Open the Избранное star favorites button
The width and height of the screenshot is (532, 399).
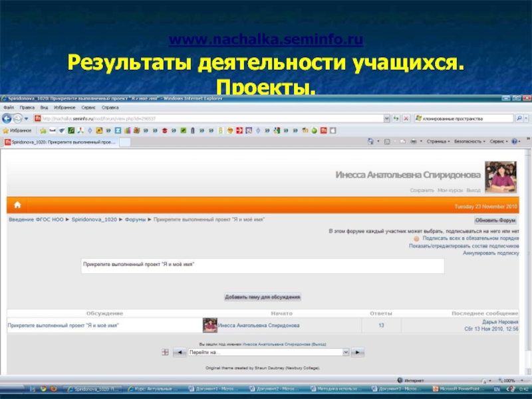pyautogui.click(x=17, y=130)
